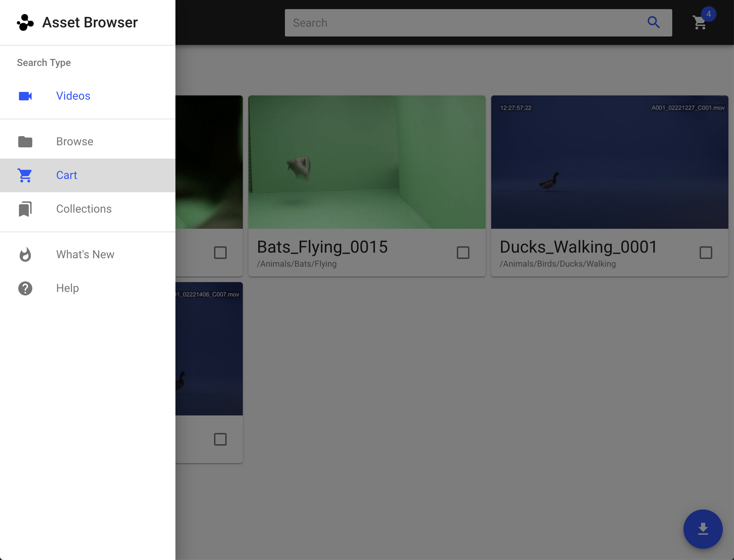Open the Bats_Flying_0015 thumbnail
734x560 pixels.
coord(367,162)
